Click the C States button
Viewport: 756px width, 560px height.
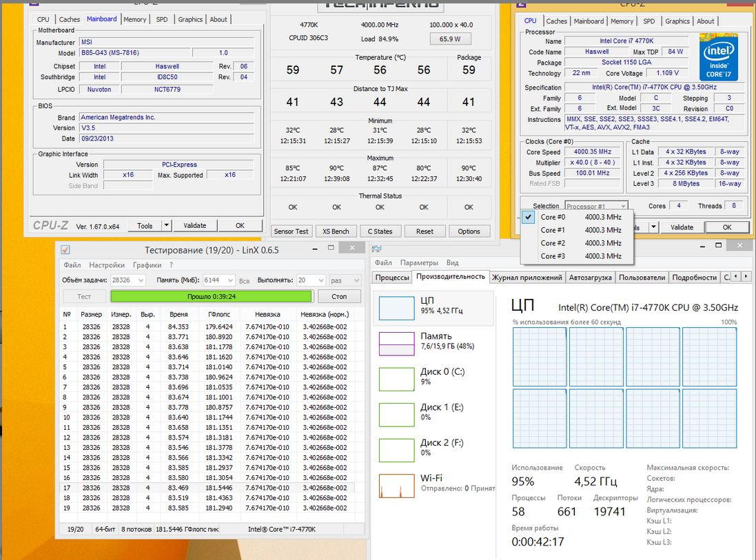(380, 231)
